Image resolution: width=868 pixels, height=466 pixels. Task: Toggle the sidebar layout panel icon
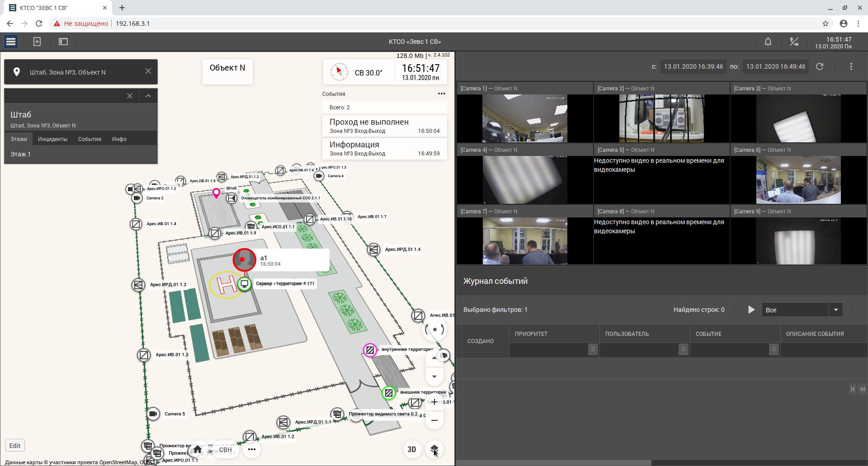(x=63, y=42)
